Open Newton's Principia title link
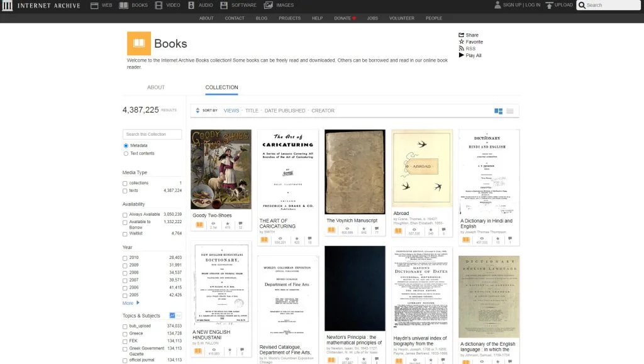This screenshot has height=364, width=644. pos(354,339)
